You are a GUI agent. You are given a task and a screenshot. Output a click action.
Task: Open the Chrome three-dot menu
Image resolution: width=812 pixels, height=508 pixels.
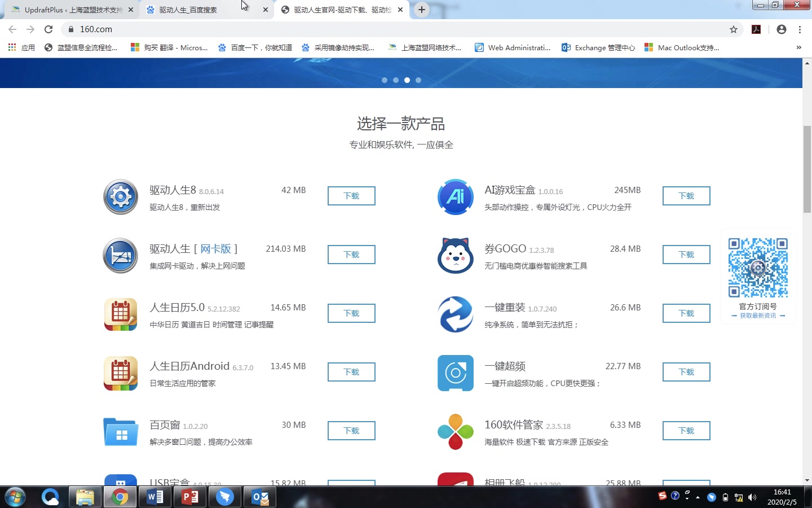point(800,29)
